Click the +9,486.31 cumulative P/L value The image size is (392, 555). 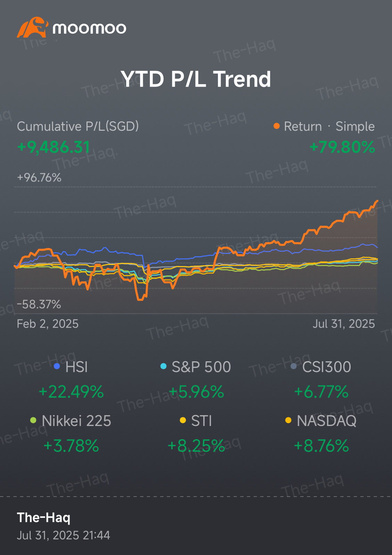click(54, 147)
